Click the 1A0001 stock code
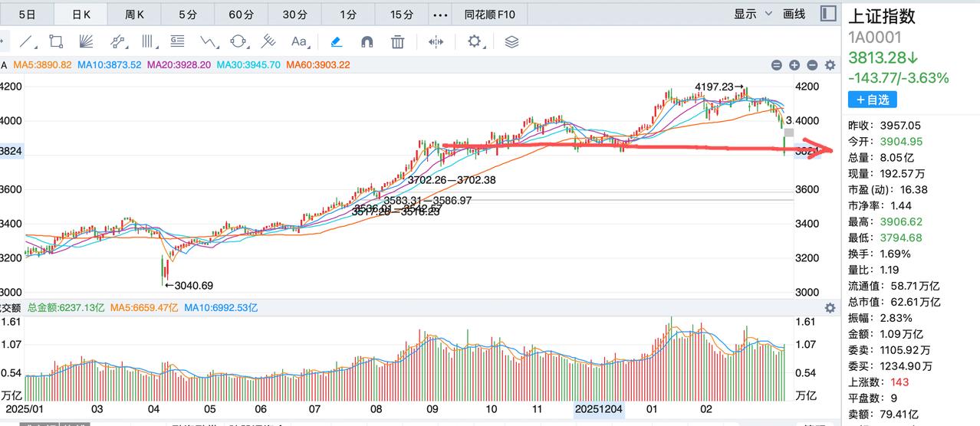This screenshot has height=426, width=980. tap(875, 38)
